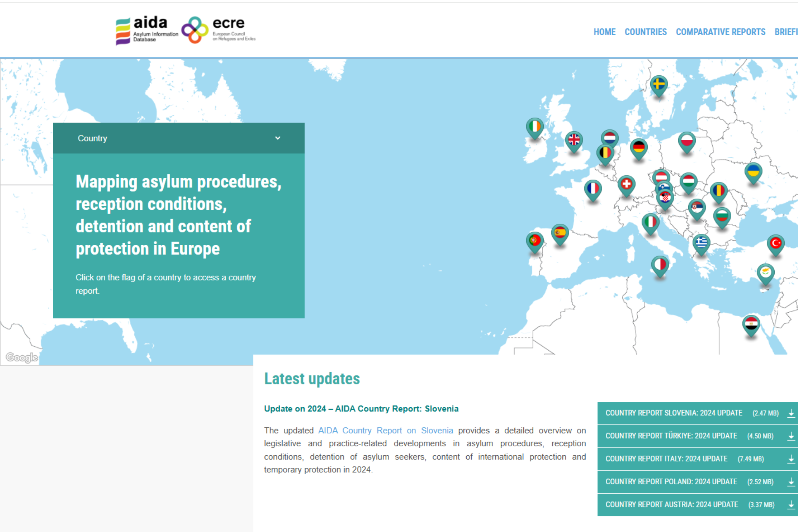Image resolution: width=798 pixels, height=532 pixels.
Task: Click download arrow for Slovenia report
Action: pyautogui.click(x=791, y=413)
